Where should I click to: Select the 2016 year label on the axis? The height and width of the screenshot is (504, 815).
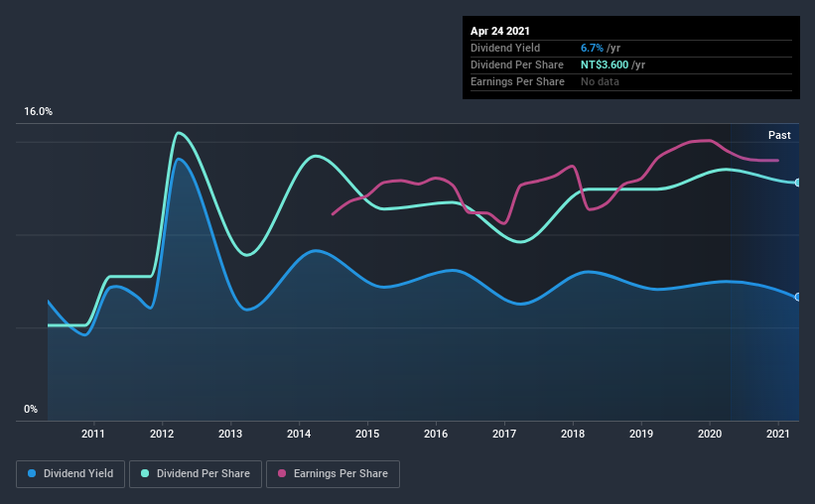pos(436,434)
